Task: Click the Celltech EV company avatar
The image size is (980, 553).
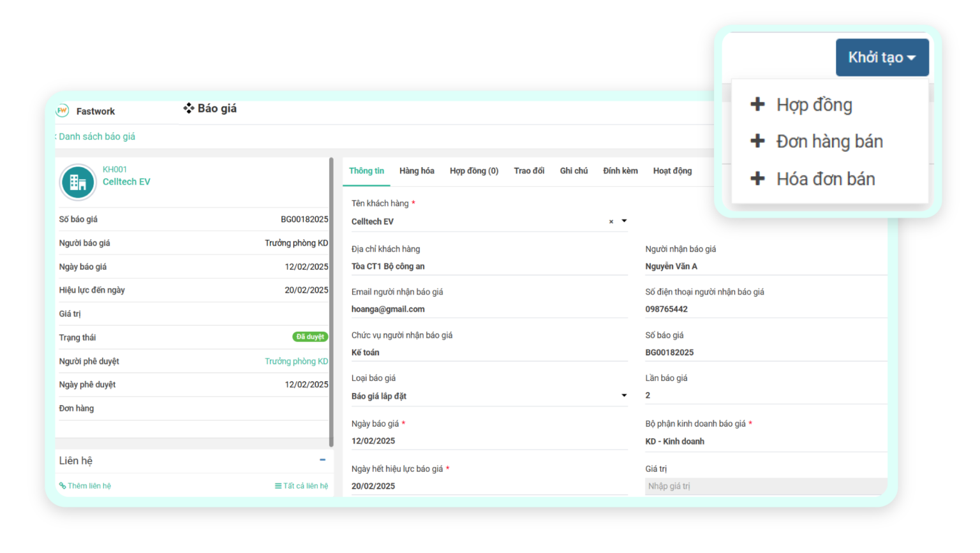Action: point(78,182)
